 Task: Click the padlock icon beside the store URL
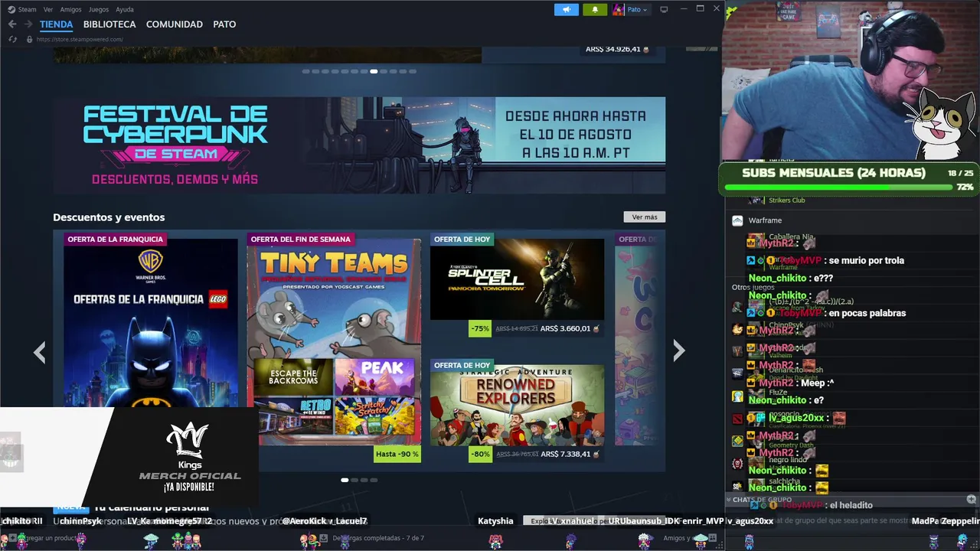pos(30,40)
